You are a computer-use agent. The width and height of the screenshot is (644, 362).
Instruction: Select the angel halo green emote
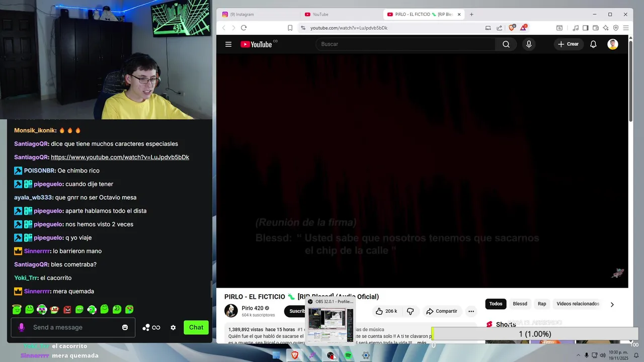click(17, 309)
